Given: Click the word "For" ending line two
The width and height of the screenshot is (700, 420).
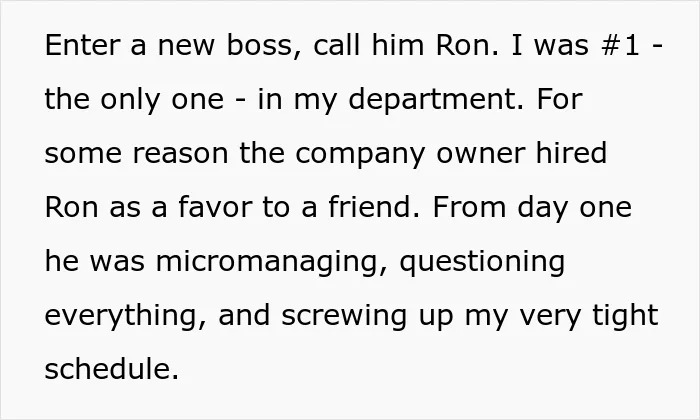Looking at the screenshot, I should click(x=559, y=99).
